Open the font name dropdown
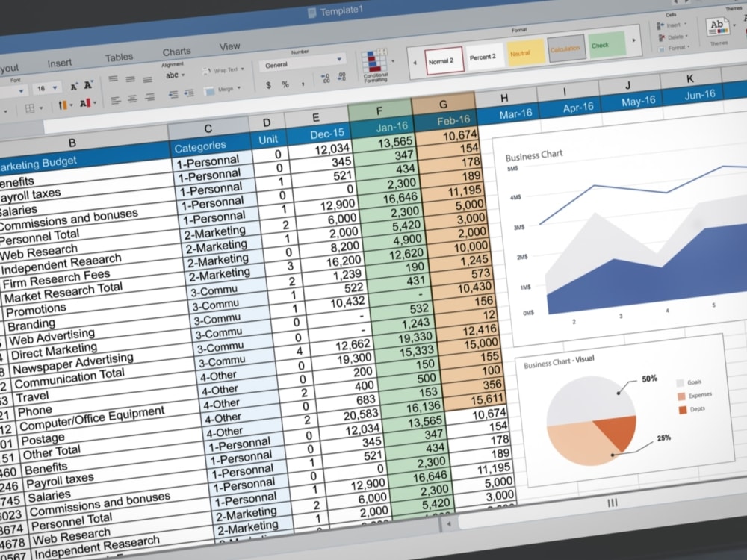Viewport: 747px width, 560px height. (21, 91)
